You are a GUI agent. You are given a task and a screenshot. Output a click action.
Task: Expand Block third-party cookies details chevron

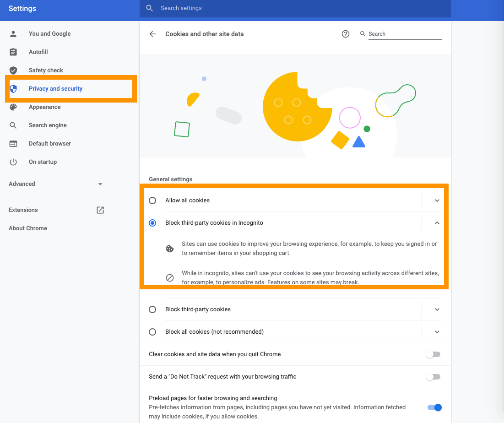coord(437,309)
